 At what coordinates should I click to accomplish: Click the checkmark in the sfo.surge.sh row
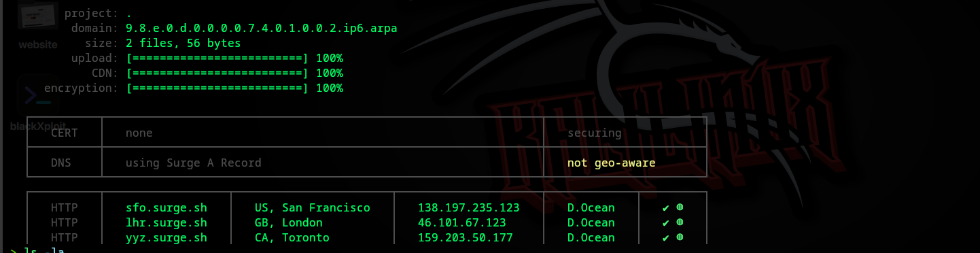(666, 208)
